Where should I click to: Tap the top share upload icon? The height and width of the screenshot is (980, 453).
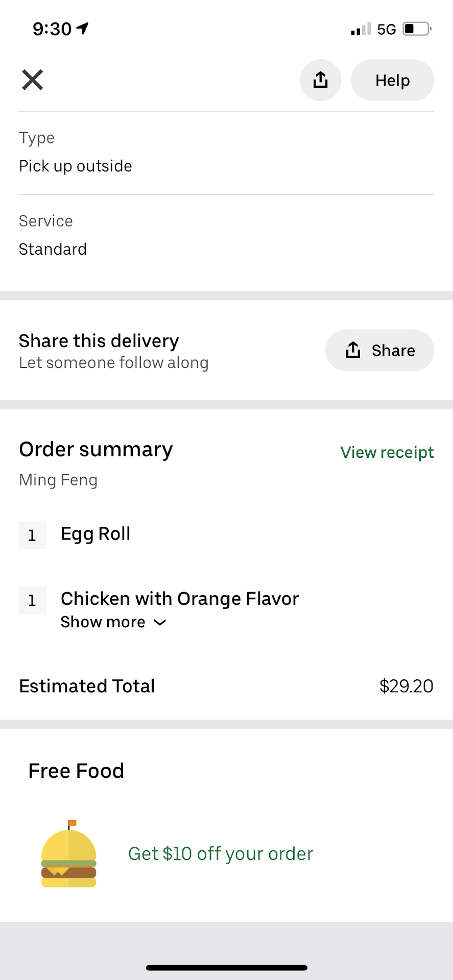coord(320,80)
